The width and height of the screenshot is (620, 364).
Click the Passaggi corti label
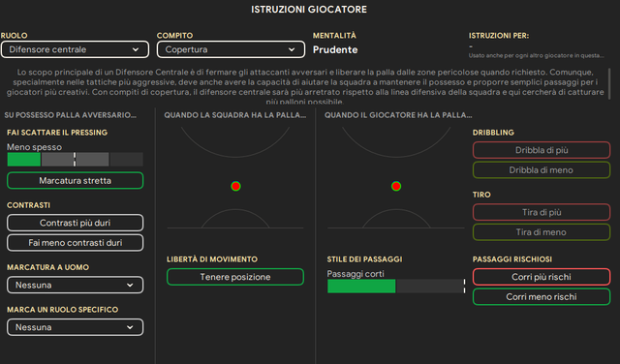click(356, 274)
